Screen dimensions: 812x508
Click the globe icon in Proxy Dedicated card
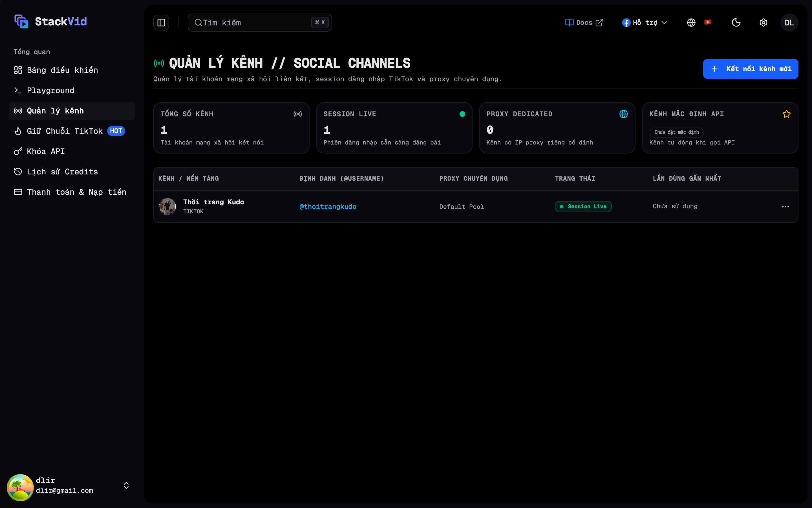point(623,114)
